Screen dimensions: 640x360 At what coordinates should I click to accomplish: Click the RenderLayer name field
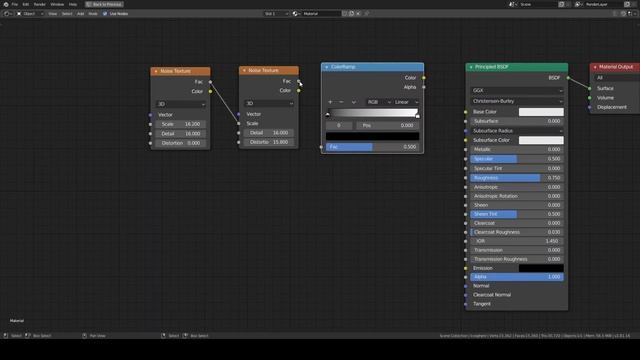pyautogui.click(x=603, y=4)
